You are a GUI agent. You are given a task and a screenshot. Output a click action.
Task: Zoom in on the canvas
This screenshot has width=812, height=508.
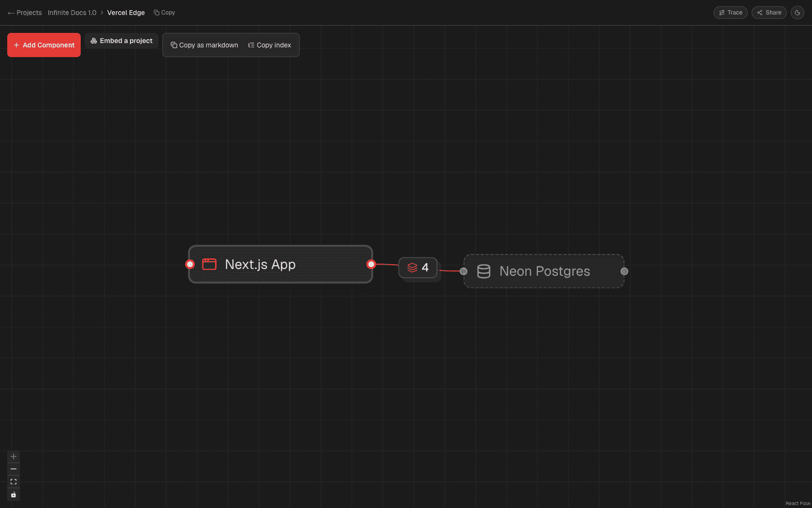click(x=14, y=456)
